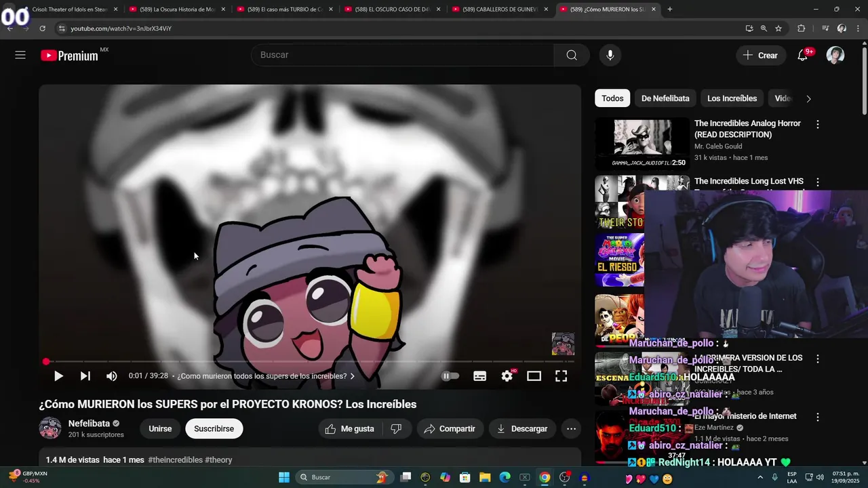
Task: Download the video with Descargar
Action: (522, 429)
